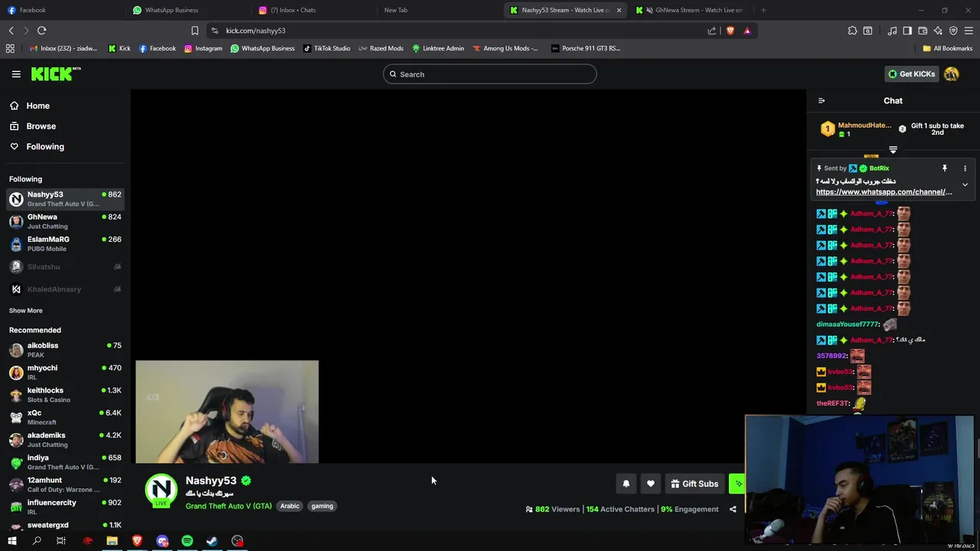980x551 pixels.
Task: Open Spotify from the taskbar
Action: click(x=187, y=541)
